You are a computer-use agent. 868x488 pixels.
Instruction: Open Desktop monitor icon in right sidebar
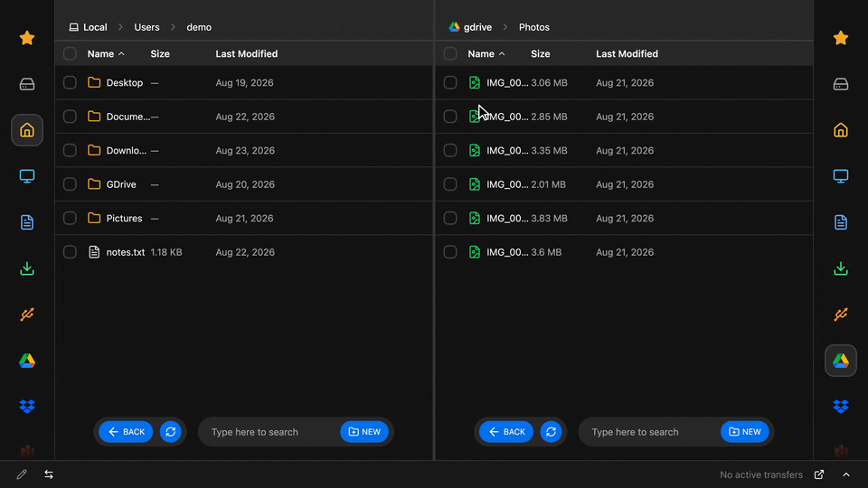841,176
